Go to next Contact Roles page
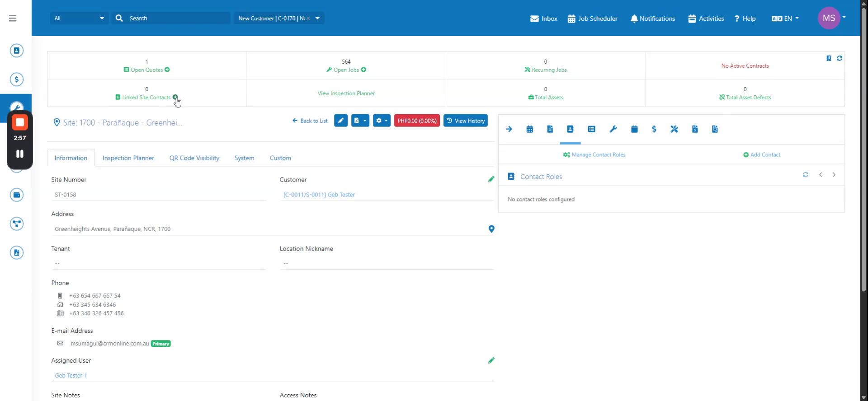Screen dimensions: 868x401 point(834,175)
